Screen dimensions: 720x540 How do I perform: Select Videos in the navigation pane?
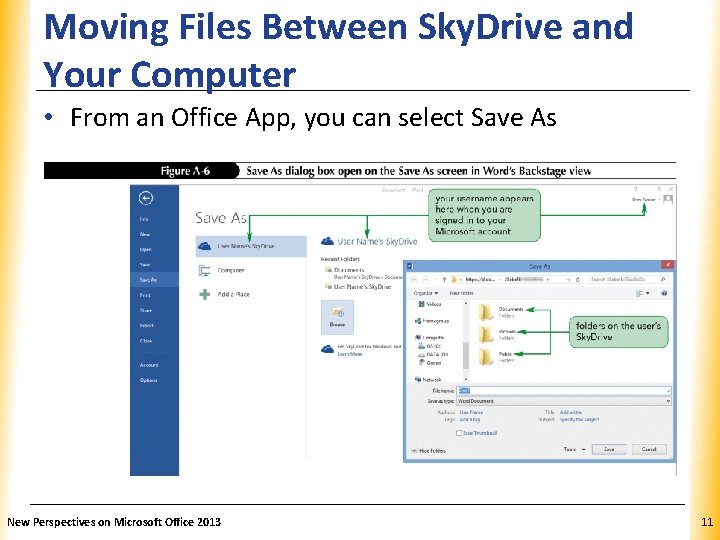click(430, 304)
